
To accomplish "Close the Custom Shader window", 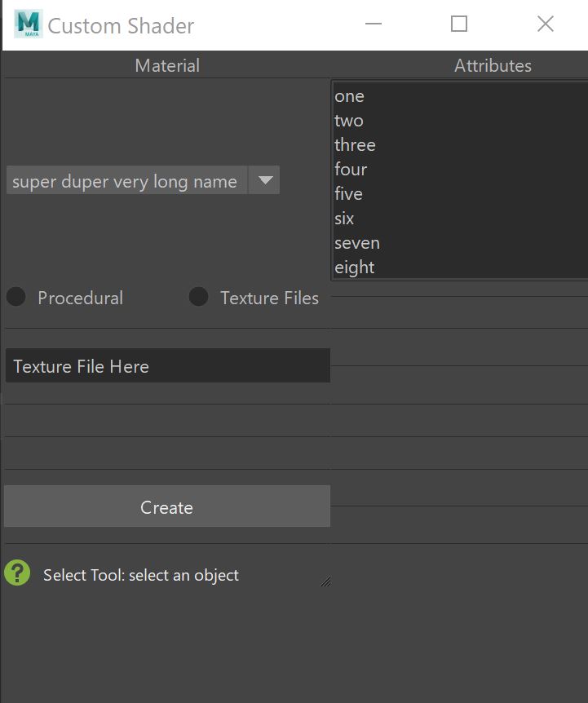I will click(546, 24).
